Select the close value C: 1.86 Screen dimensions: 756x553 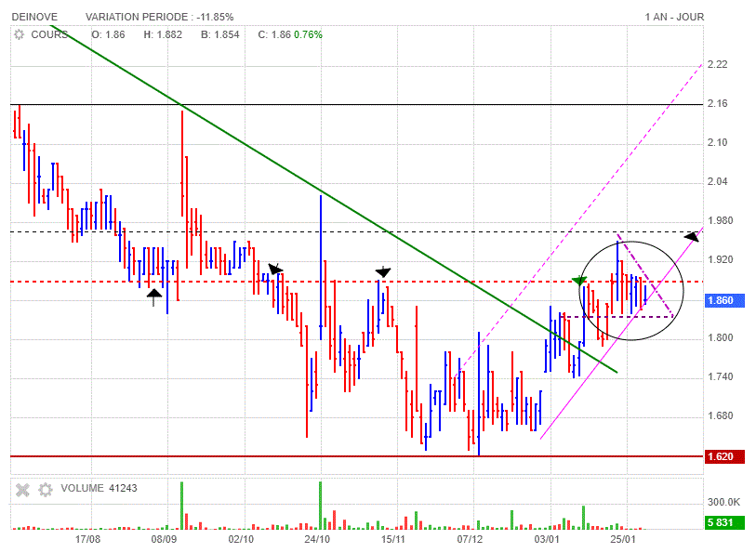(274, 34)
